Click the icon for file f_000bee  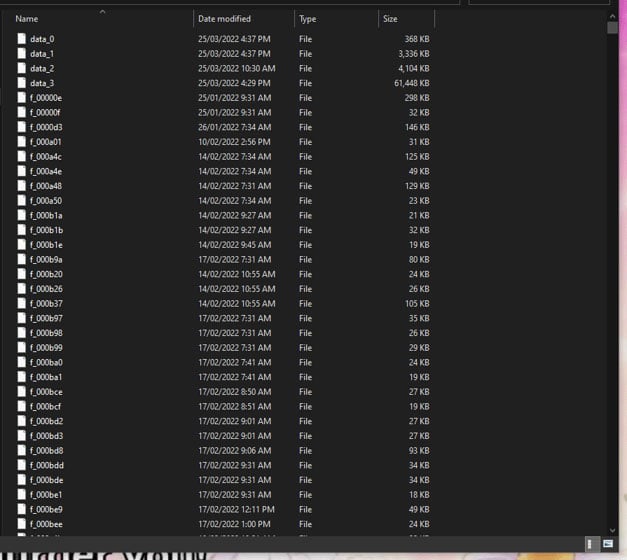[x=21, y=524]
